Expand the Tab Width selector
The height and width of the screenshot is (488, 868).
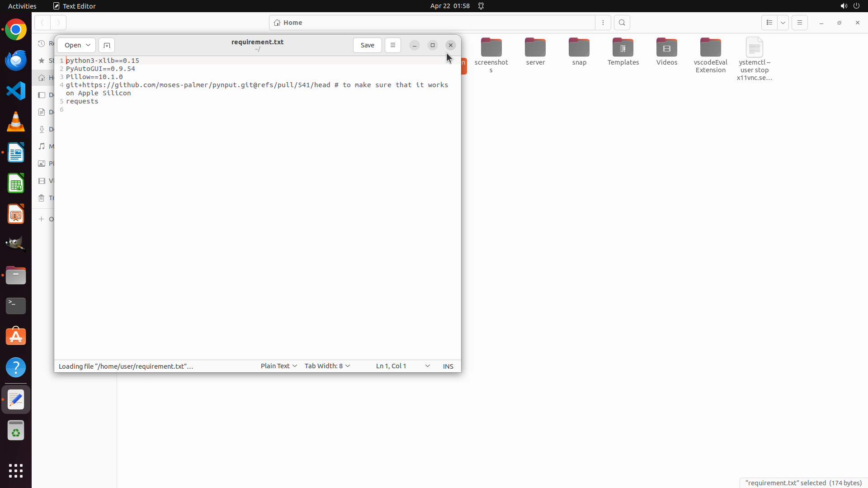(327, 366)
